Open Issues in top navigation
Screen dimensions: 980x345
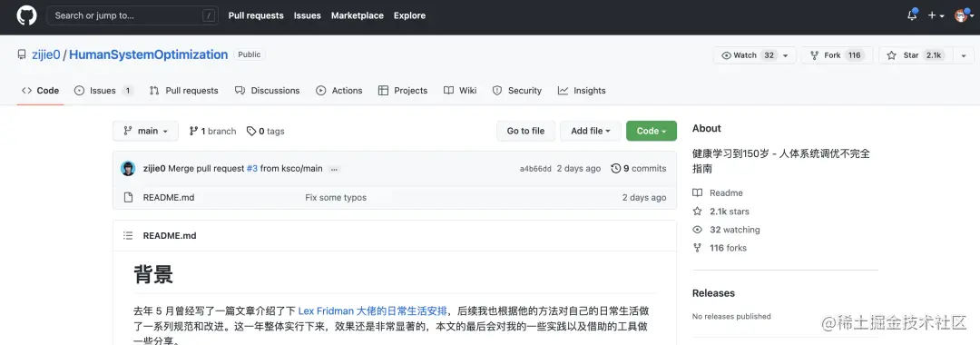[307, 15]
